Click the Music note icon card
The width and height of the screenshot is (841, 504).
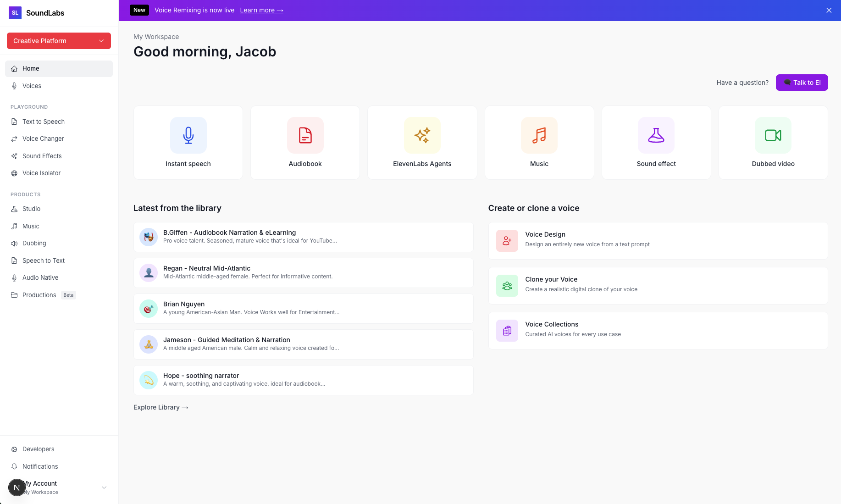pyautogui.click(x=539, y=135)
